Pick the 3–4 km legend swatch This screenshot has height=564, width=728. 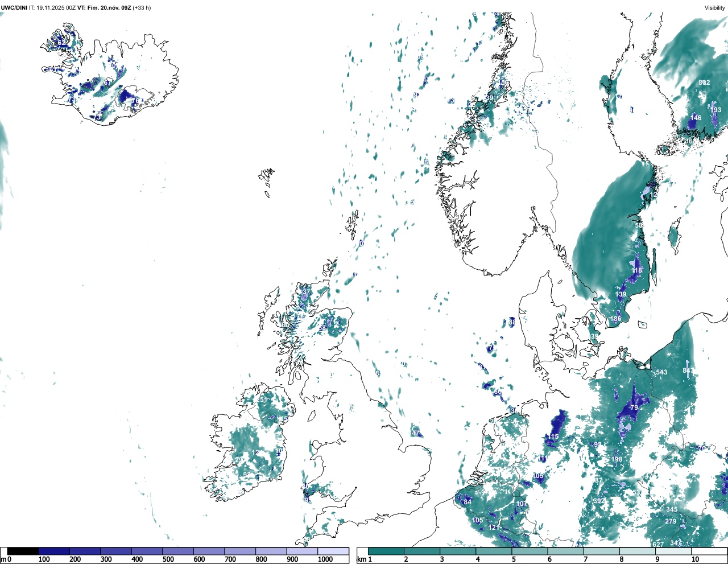click(458, 551)
